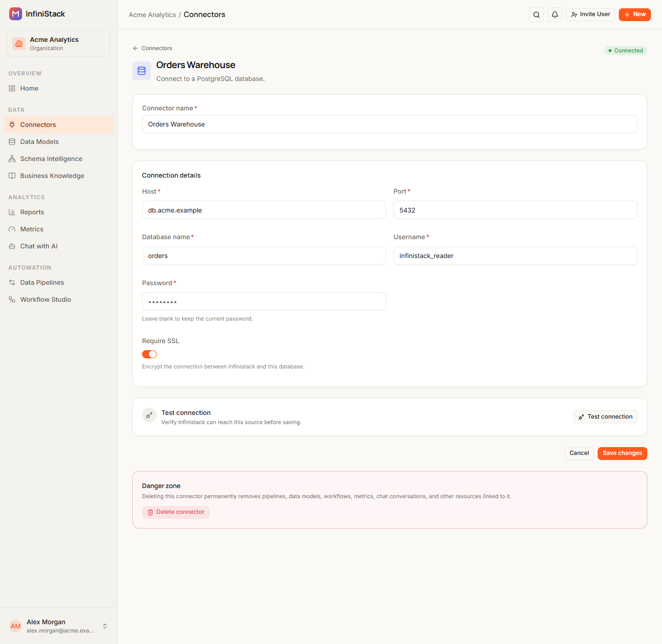Toggle the Require SSL switch
Image resolution: width=662 pixels, height=644 pixels.
tap(149, 354)
